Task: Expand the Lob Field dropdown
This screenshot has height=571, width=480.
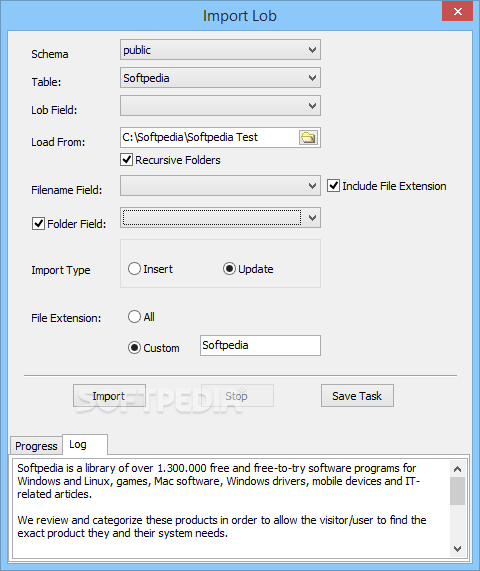Action: (220, 106)
